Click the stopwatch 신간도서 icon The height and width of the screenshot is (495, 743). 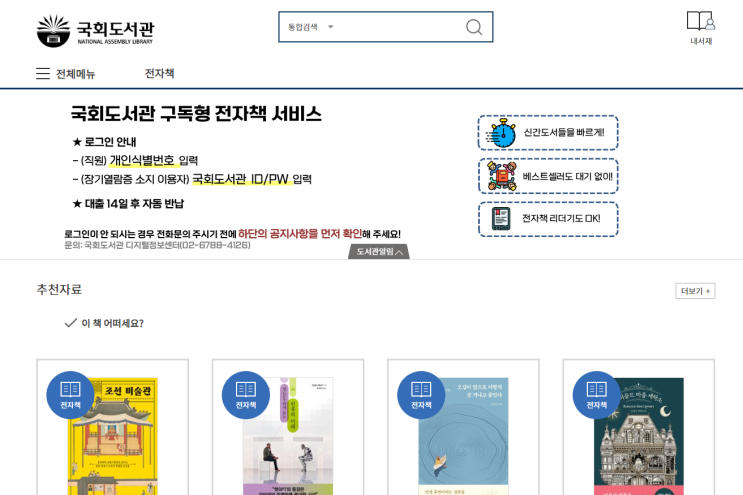pos(502,133)
